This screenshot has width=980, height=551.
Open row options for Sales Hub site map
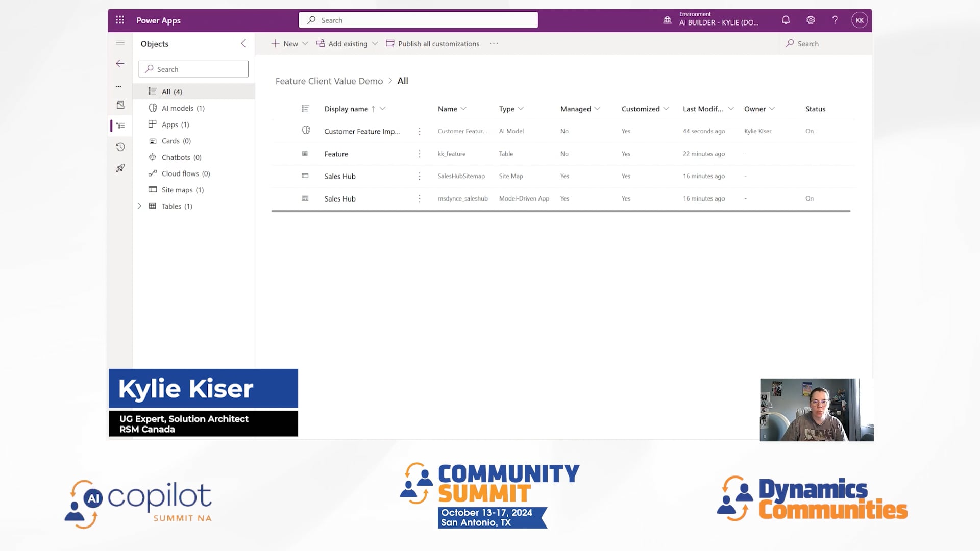[x=420, y=176]
